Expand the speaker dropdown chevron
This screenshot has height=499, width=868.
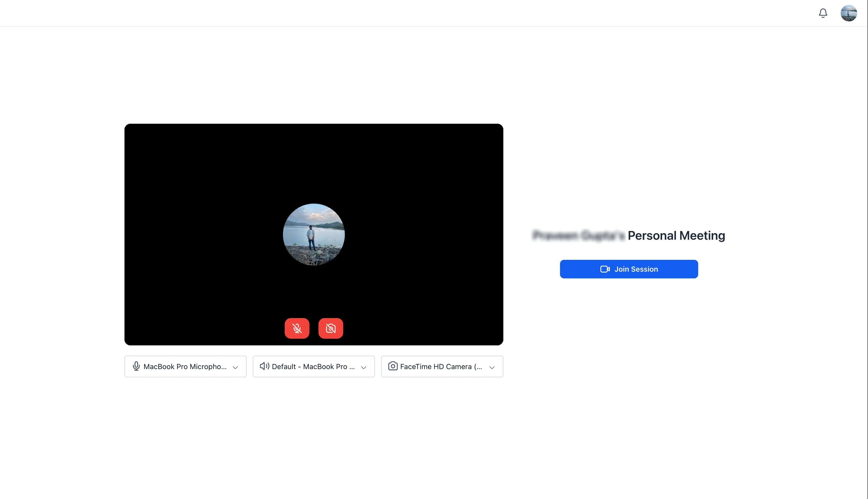364,367
